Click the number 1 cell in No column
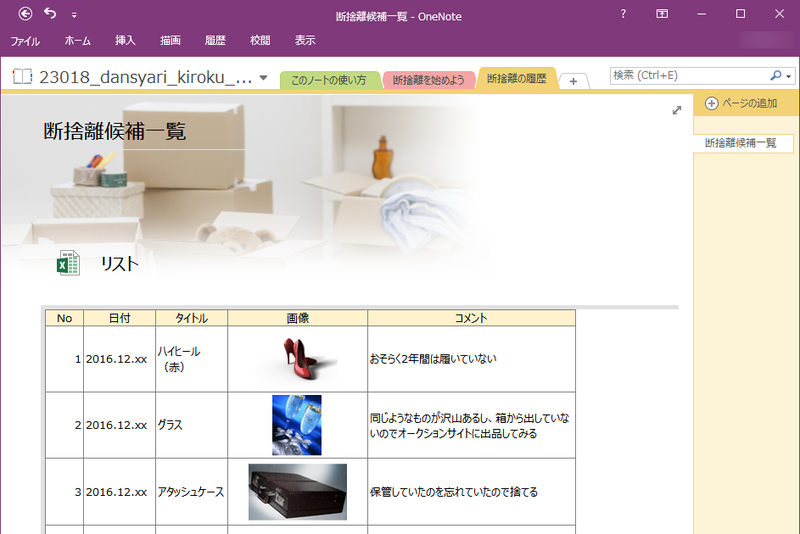The width and height of the screenshot is (800, 534). click(64, 359)
